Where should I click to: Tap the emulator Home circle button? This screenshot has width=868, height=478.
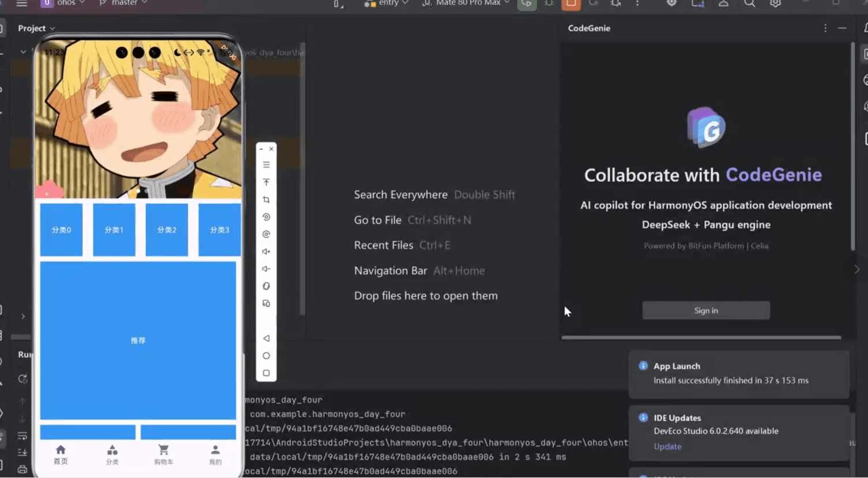point(266,356)
